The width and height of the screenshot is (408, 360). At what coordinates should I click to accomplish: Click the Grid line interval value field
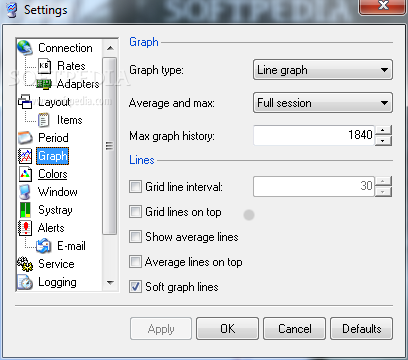click(x=314, y=186)
